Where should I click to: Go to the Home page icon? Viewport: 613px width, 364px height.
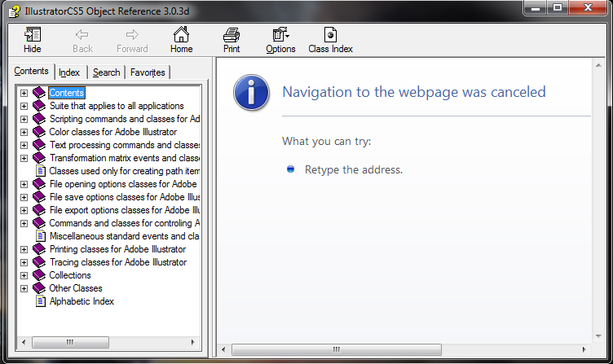pyautogui.click(x=181, y=34)
